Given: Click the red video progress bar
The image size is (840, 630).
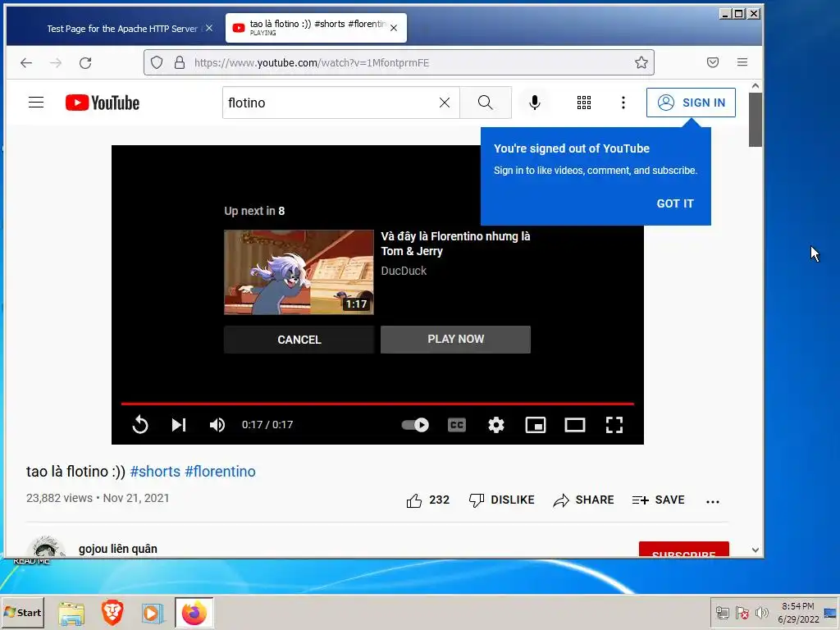Looking at the screenshot, I should (377, 404).
